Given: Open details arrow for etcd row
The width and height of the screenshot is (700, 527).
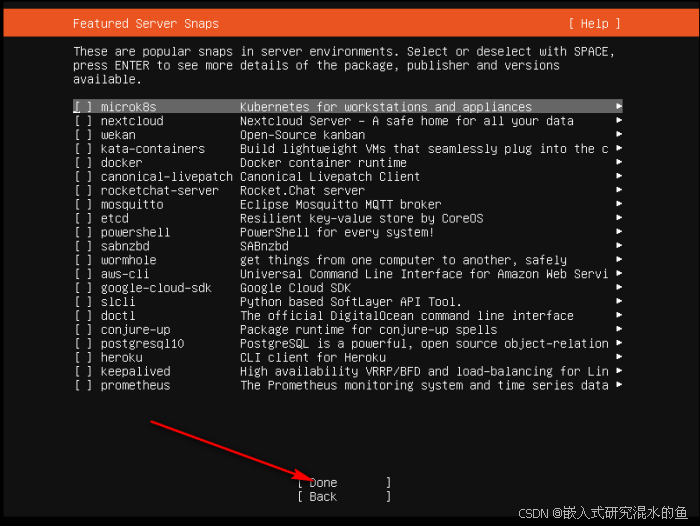Looking at the screenshot, I should pos(619,217).
